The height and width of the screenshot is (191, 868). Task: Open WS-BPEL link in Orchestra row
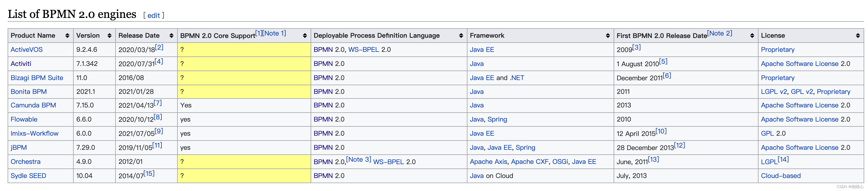389,162
